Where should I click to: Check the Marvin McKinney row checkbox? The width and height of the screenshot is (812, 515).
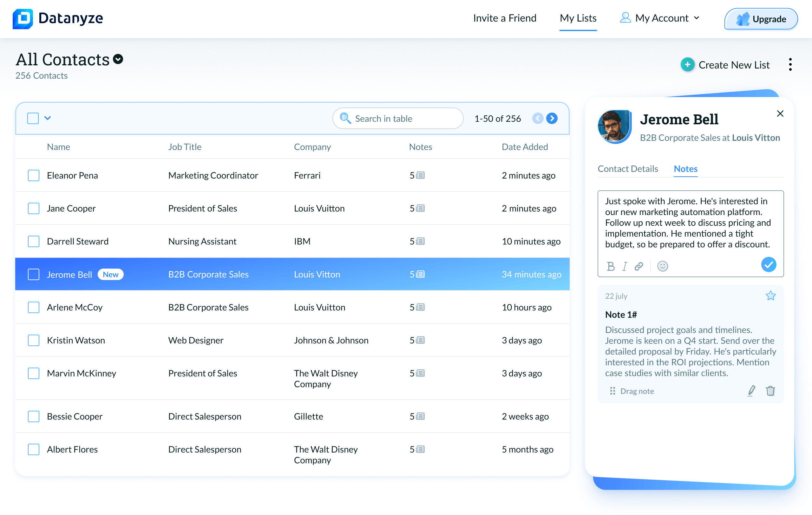tap(33, 374)
